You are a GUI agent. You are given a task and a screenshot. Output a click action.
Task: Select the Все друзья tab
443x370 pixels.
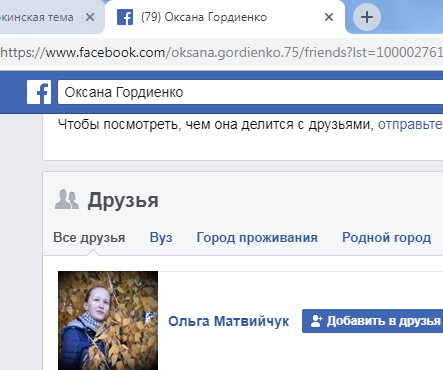pyautogui.click(x=89, y=238)
